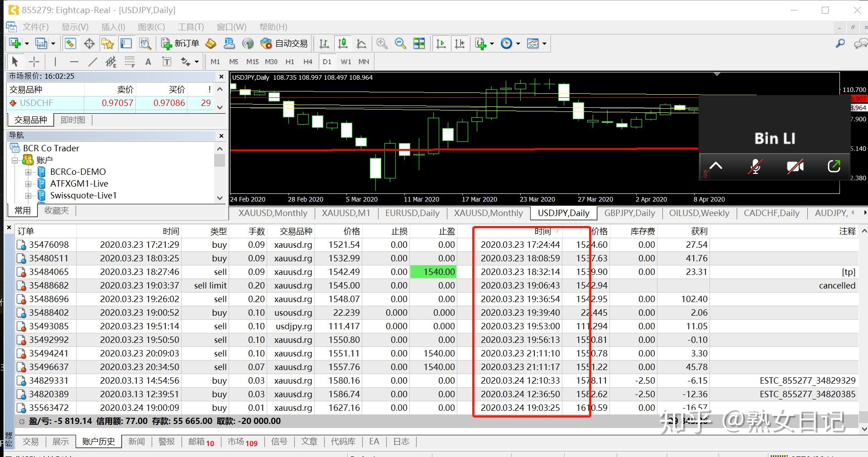Zoom in on the chart
Screen dimensions: 868x457
click(382, 43)
